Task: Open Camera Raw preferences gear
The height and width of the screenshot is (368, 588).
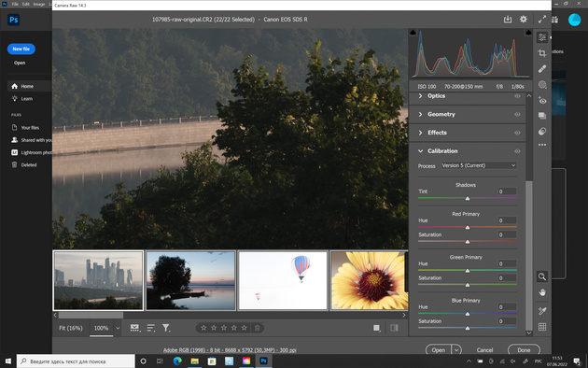Action: point(523,19)
